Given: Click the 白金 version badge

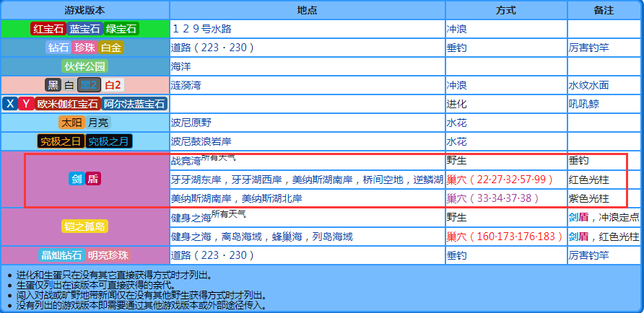Looking at the screenshot, I should pyautogui.click(x=111, y=48).
